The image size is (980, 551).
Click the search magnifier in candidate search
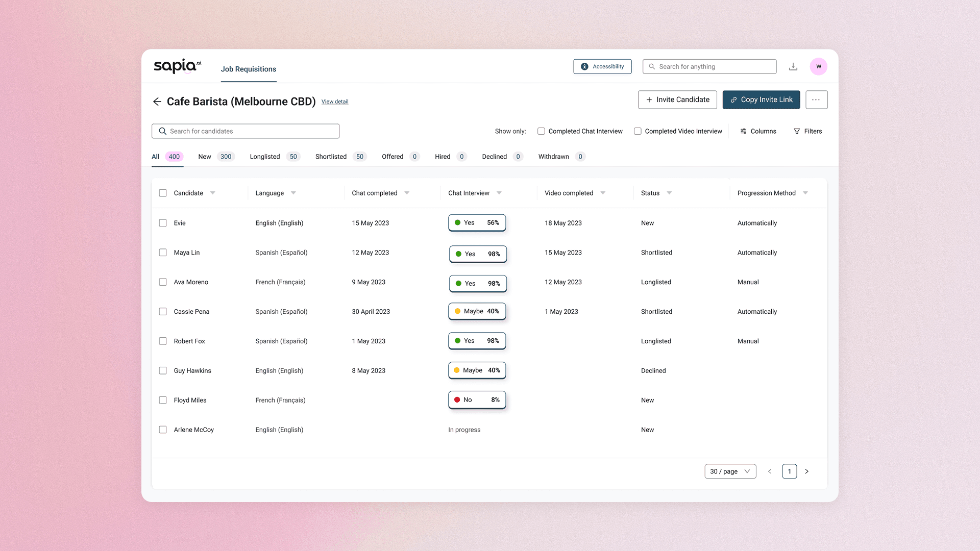(162, 131)
